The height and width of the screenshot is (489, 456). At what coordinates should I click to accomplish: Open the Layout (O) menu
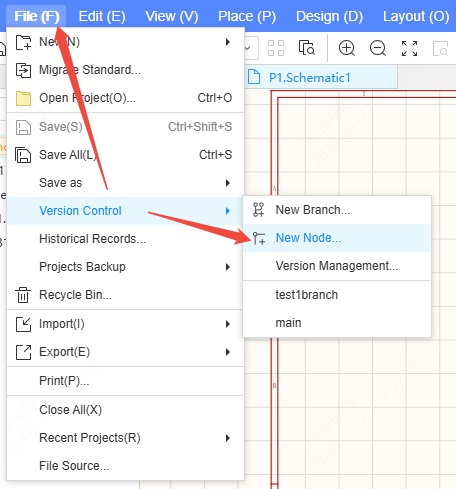(x=416, y=16)
